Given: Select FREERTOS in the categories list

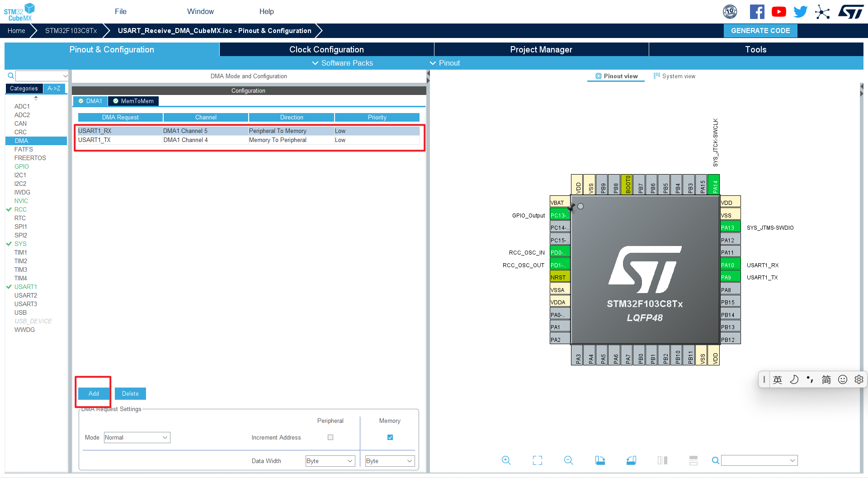Looking at the screenshot, I should click(30, 158).
